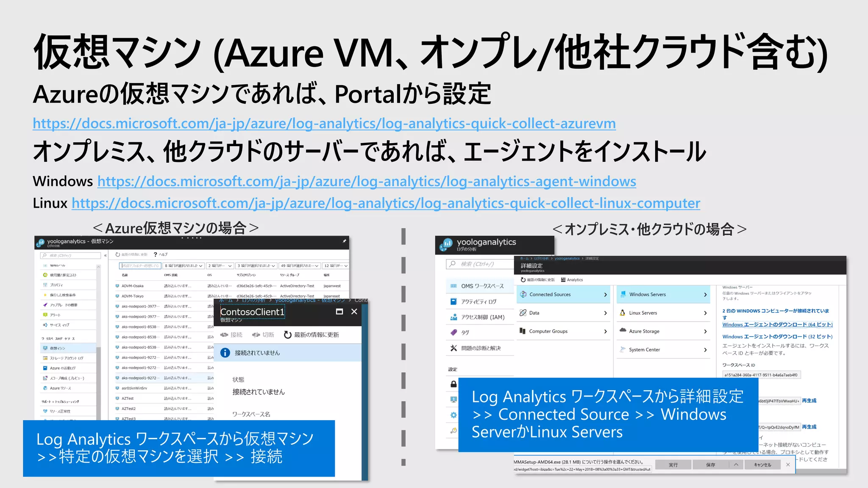Image resolution: width=868 pixels, height=488 pixels.
Task: Select OMS ワークスペース in right sidebar
Action: [480, 286]
